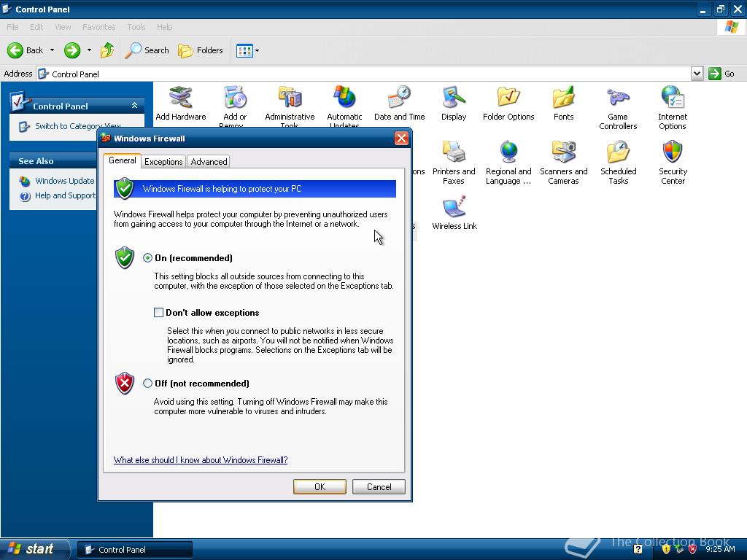The image size is (747, 560).
Task: Click the yellow shield tray icon
Action: point(666,549)
